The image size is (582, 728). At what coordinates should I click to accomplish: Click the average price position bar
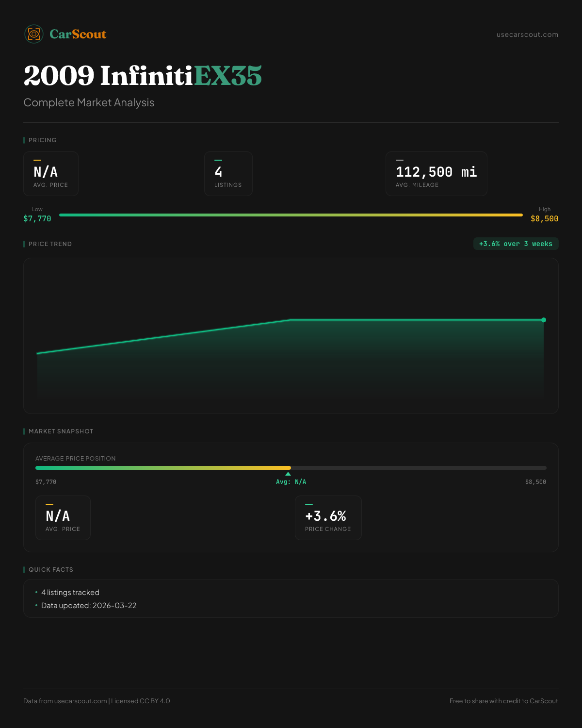coord(291,468)
